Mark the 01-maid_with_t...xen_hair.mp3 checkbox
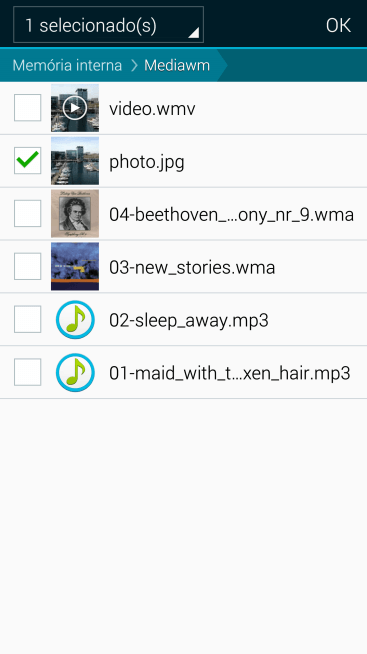The height and width of the screenshot is (654, 367). [x=28, y=372]
